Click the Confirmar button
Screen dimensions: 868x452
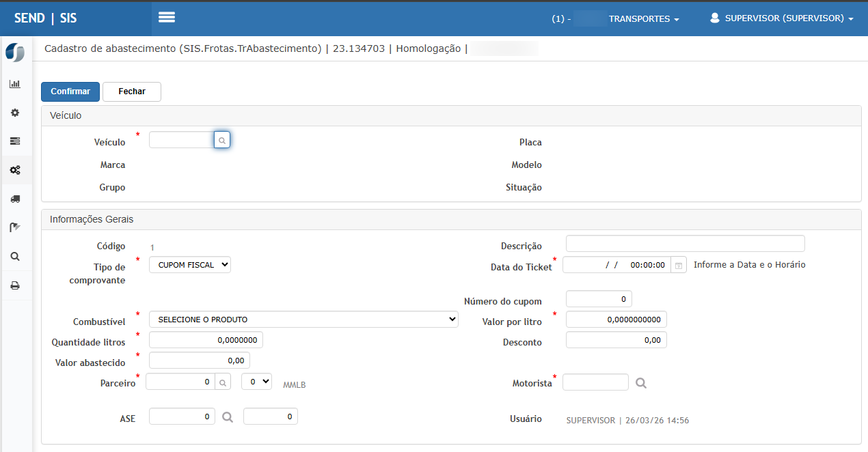(x=70, y=91)
